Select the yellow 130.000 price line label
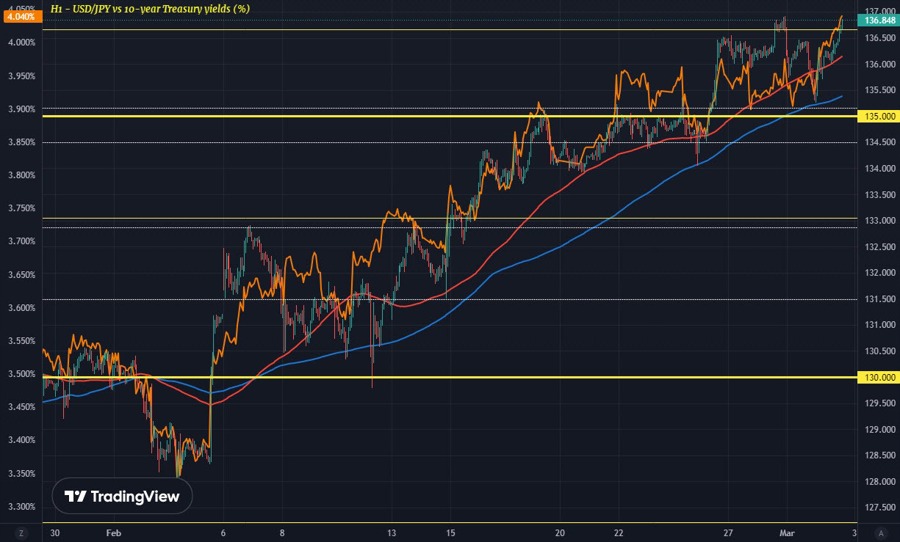900x542 pixels. pyautogui.click(x=878, y=377)
